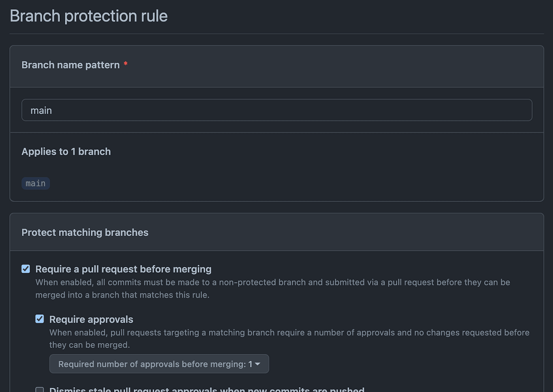Click the checkmark icon beside Require a pull request

26,269
